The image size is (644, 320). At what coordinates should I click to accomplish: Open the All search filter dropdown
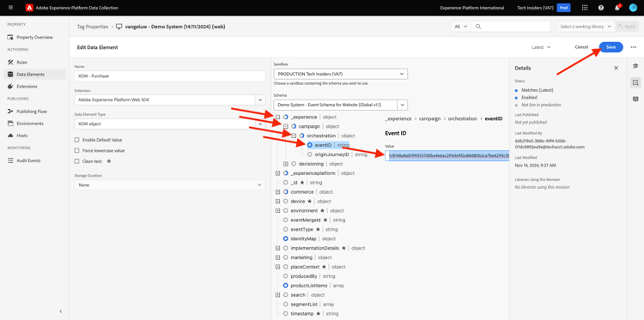tap(460, 27)
